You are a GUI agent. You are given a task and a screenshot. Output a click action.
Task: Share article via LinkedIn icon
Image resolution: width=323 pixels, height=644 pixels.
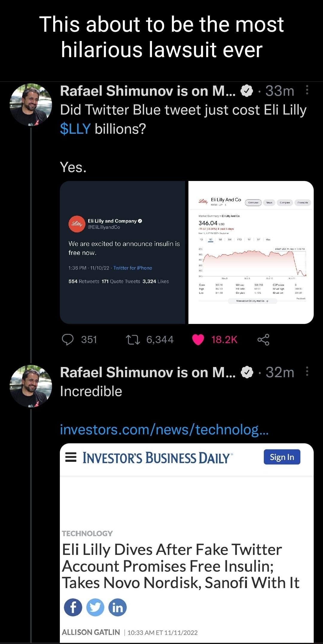pos(118,607)
